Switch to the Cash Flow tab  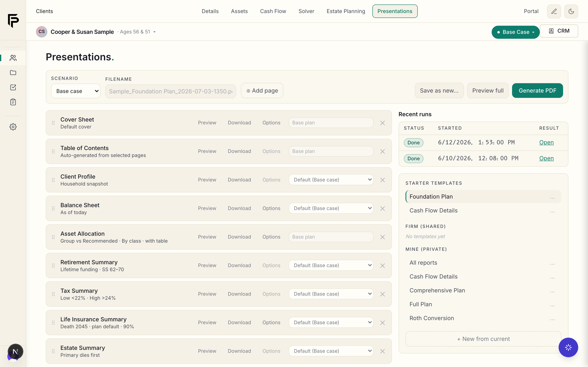[273, 11]
